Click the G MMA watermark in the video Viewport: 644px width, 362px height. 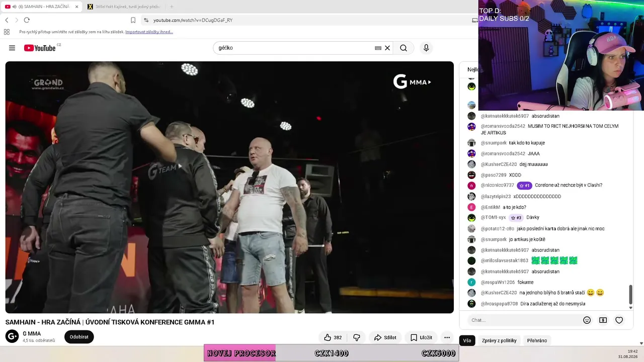[412, 82]
